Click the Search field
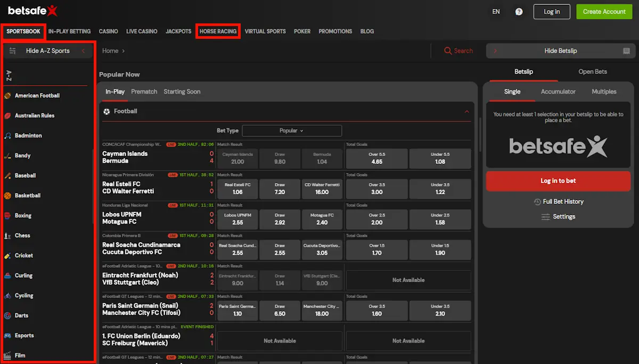Image resolution: width=639 pixels, height=364 pixels. point(458,51)
